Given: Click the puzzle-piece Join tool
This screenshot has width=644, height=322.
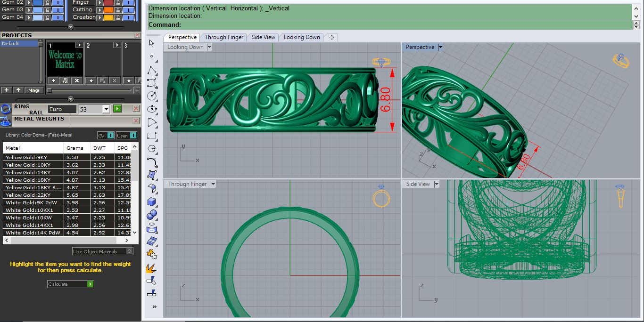Looking at the screenshot, I should pos(152,254).
